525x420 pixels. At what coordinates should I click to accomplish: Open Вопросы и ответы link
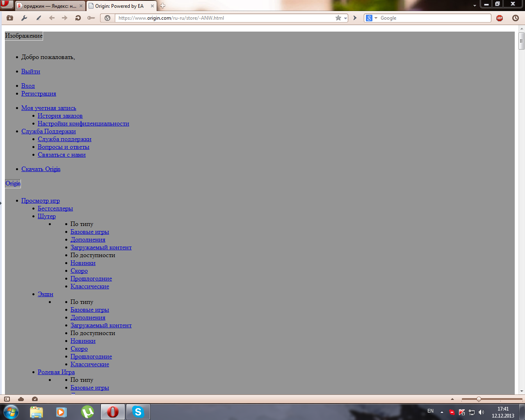64,147
